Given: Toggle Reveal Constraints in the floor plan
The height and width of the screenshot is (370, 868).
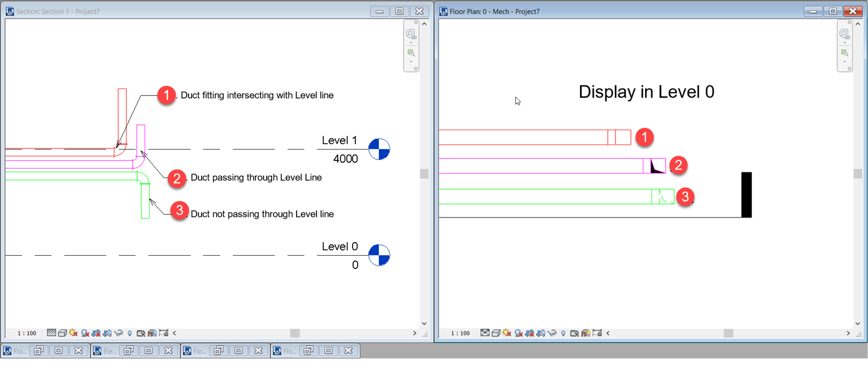Looking at the screenshot, I should click(x=597, y=333).
